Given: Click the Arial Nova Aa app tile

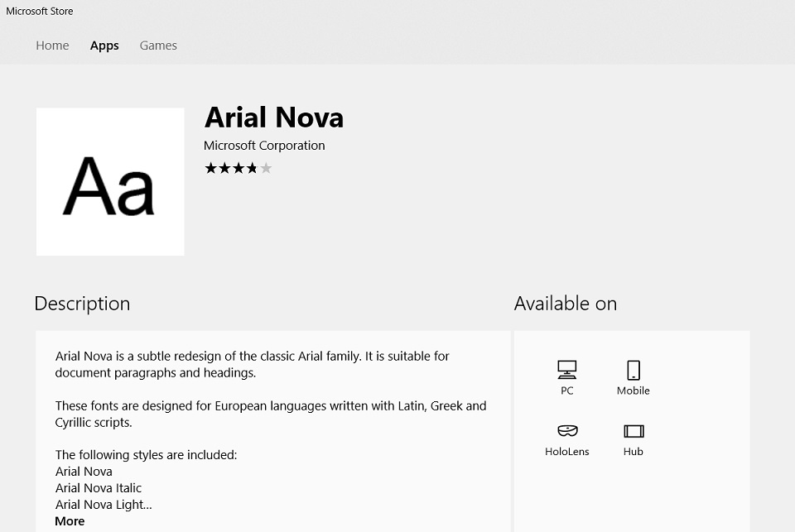Looking at the screenshot, I should tap(110, 181).
